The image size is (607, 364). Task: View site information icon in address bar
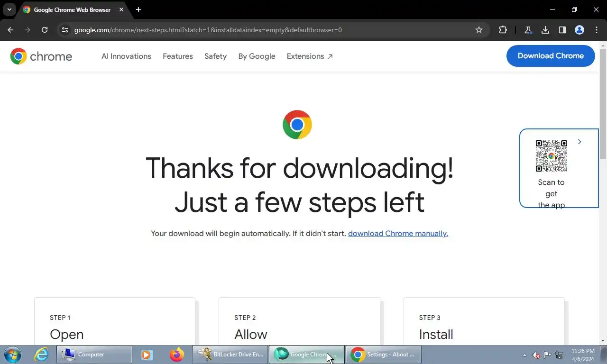tap(65, 30)
